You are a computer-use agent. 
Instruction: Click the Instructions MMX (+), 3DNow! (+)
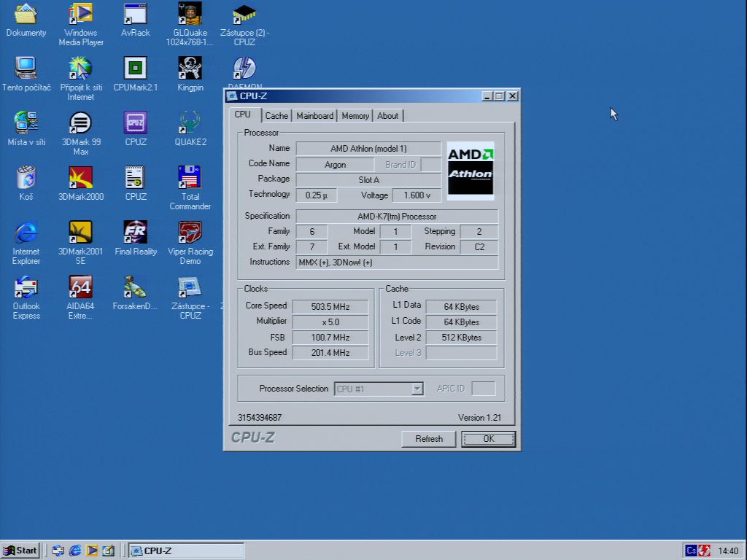coord(397,262)
